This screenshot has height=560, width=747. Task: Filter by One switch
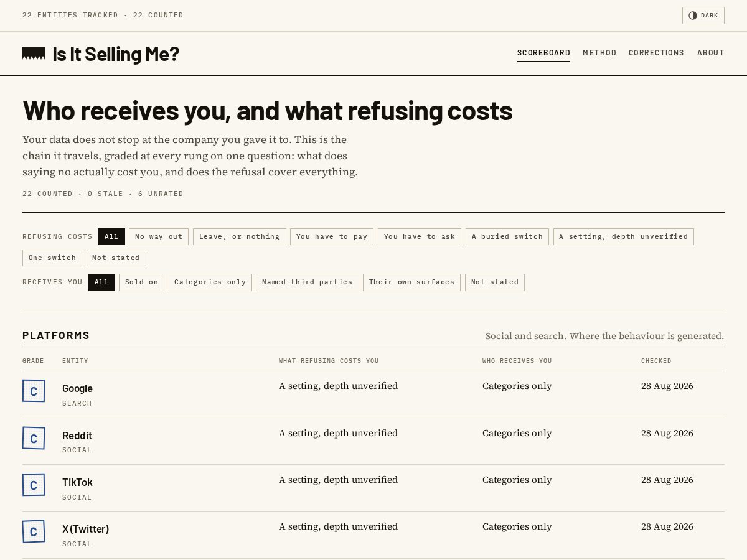click(52, 258)
